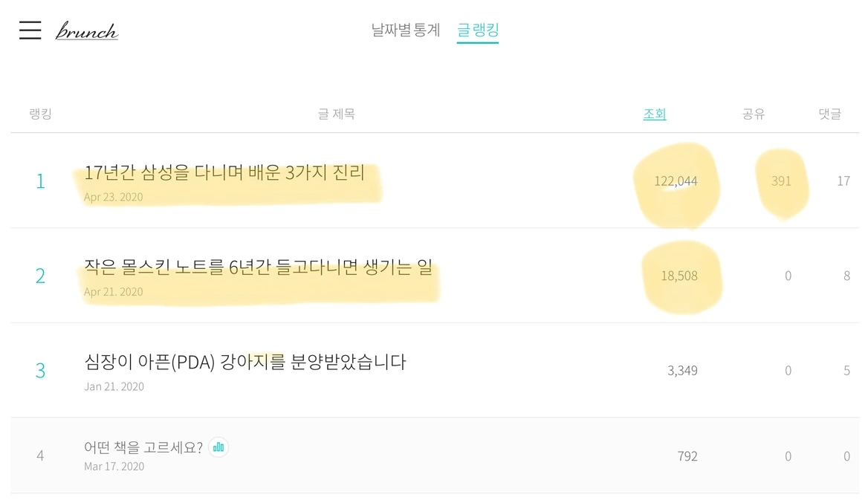This screenshot has height=500, width=868.
Task: Click the 댓글 column header
Action: click(830, 114)
